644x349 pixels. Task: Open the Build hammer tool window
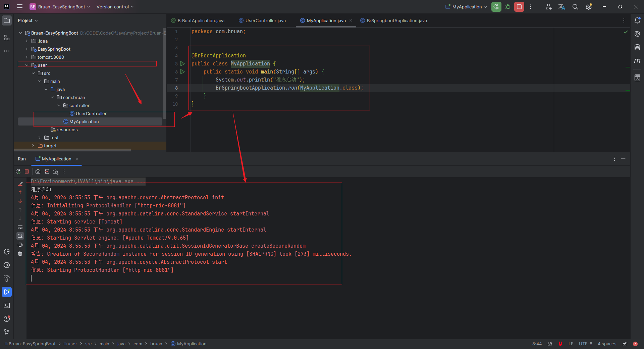[7, 279]
